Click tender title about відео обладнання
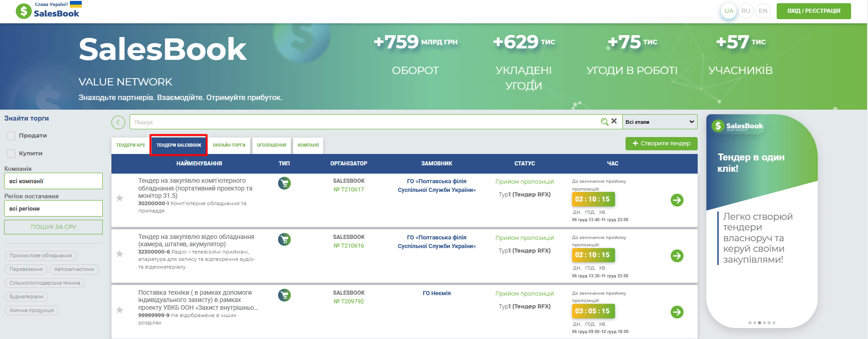 pos(196,240)
